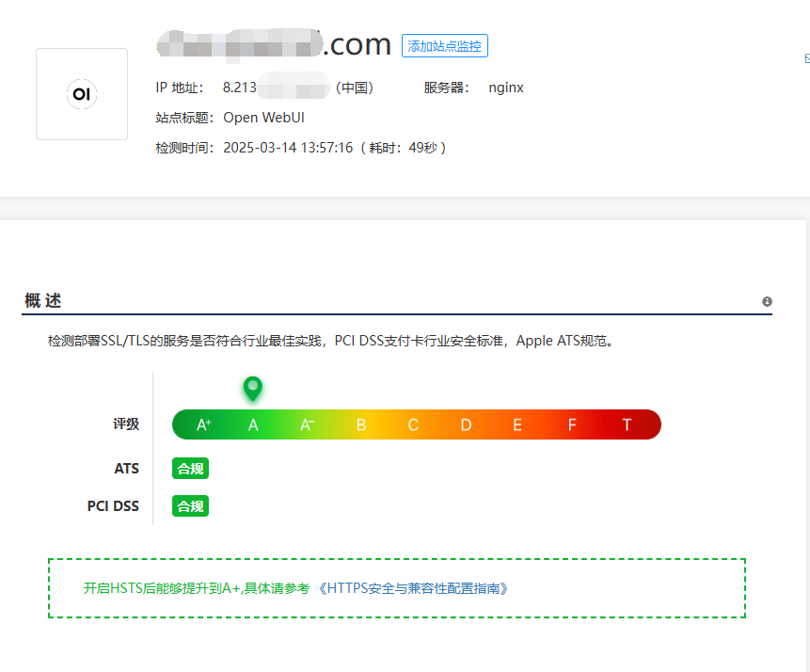Click the Open WebUI site title text
This screenshot has width=810, height=672.
(x=263, y=118)
